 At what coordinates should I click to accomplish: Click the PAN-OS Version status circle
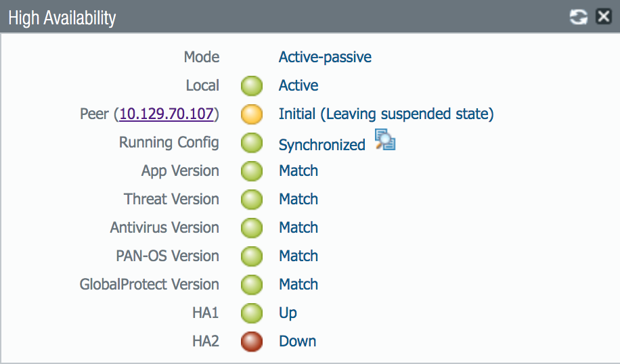click(252, 256)
